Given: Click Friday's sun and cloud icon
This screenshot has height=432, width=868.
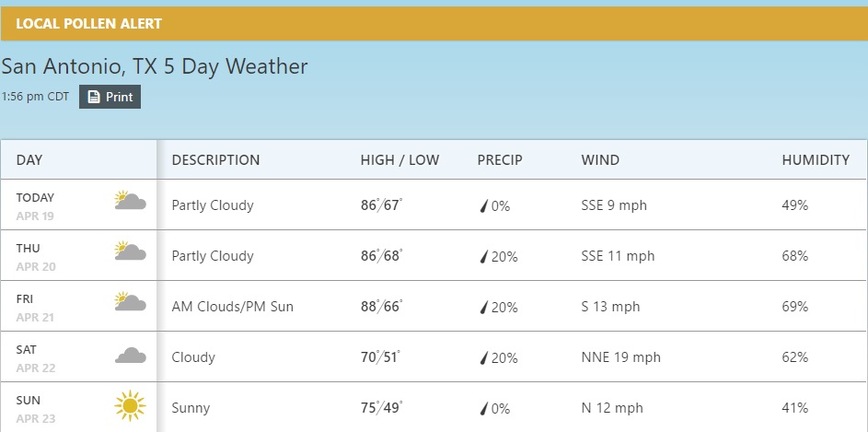Looking at the screenshot, I should click(x=130, y=302).
